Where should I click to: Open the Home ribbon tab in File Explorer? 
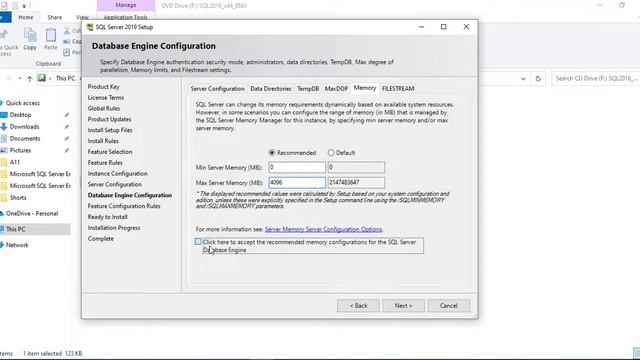tap(26, 17)
